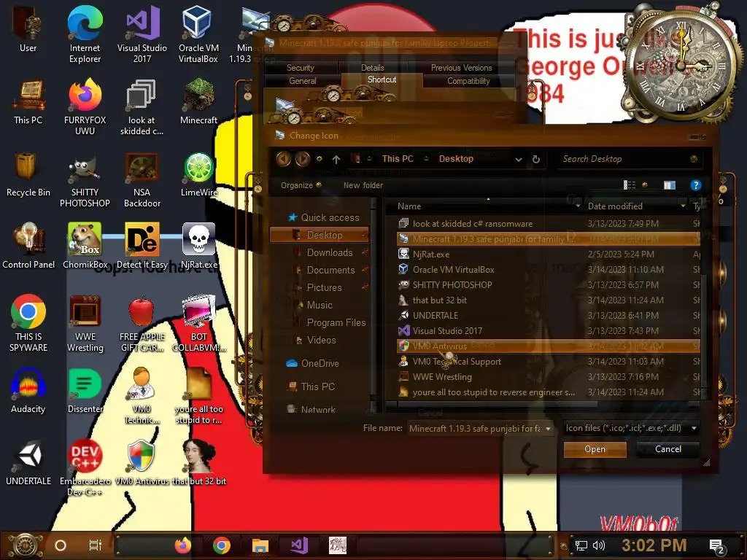Select the WWE Wrestling desktop icon
Viewport: 747px width, 560px height.
tap(85, 324)
